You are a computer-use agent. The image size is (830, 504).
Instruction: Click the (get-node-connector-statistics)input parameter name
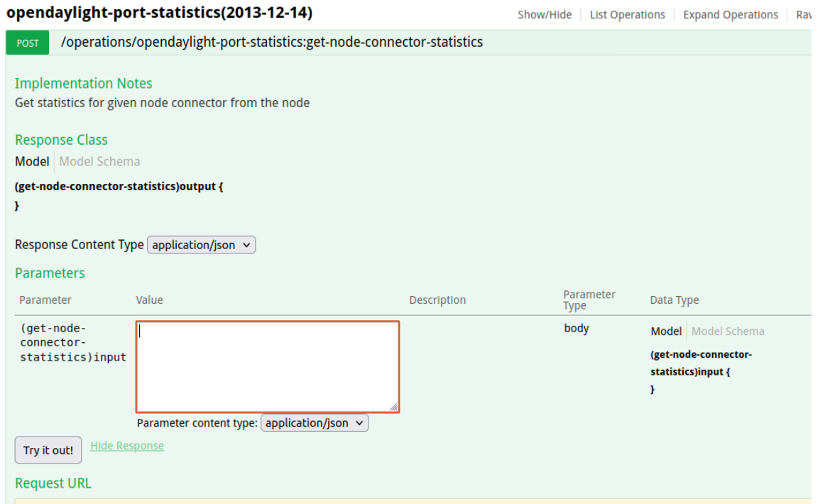[x=73, y=343]
